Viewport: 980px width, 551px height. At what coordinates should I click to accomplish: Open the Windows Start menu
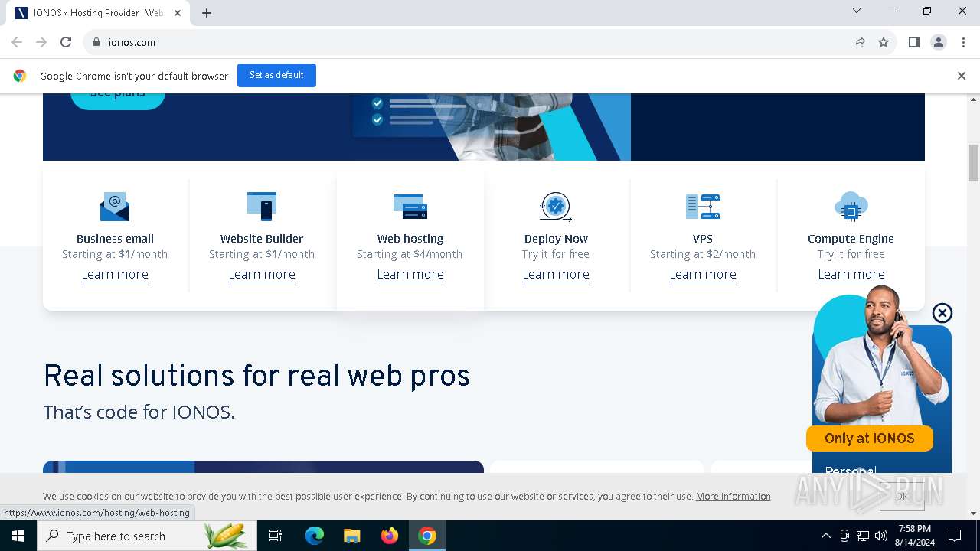pos(18,536)
